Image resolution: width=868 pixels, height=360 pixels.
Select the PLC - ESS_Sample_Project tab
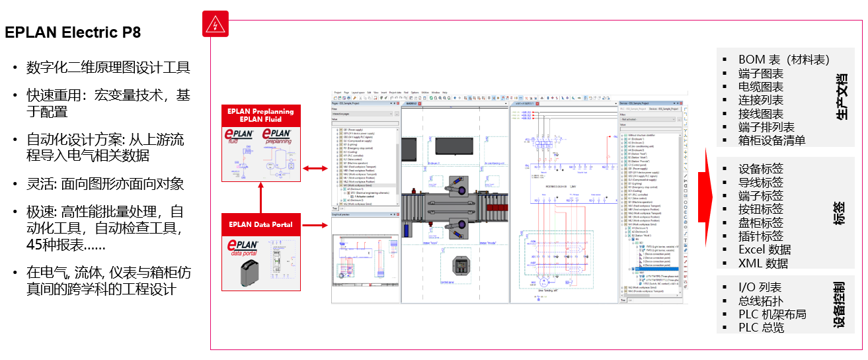pyautogui.click(x=633, y=109)
